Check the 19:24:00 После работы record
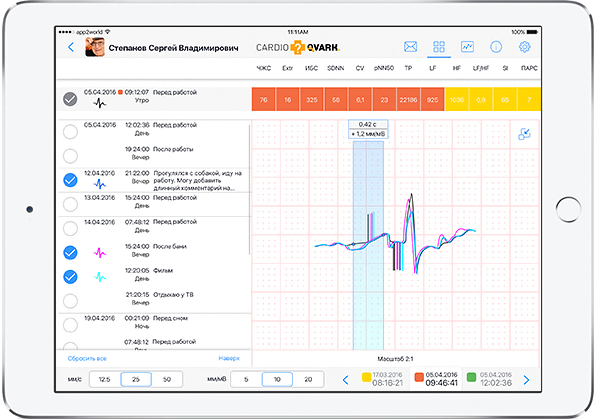Image resolution: width=600 pixels, height=420 pixels. [x=70, y=156]
